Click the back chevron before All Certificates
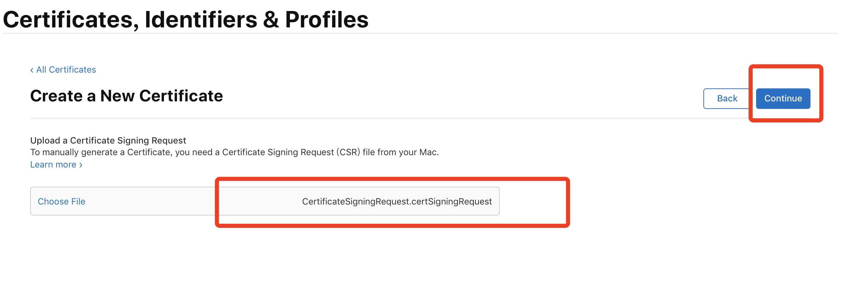 click(32, 70)
